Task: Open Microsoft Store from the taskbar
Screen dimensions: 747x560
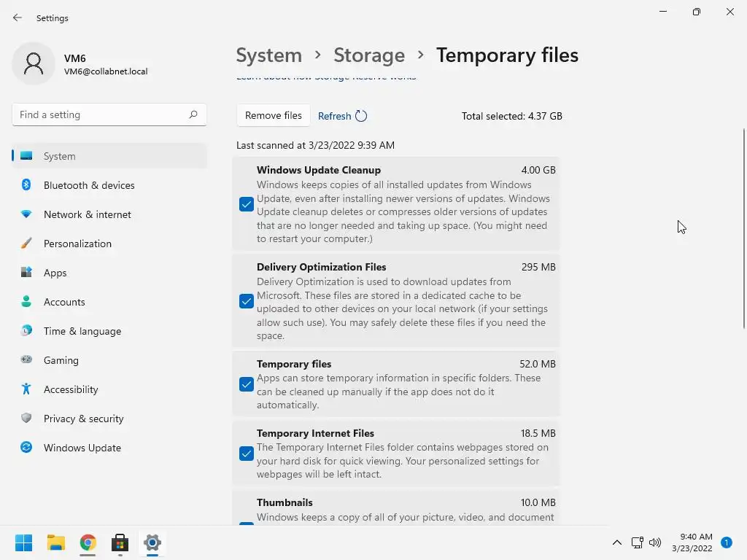Action: tap(120, 542)
